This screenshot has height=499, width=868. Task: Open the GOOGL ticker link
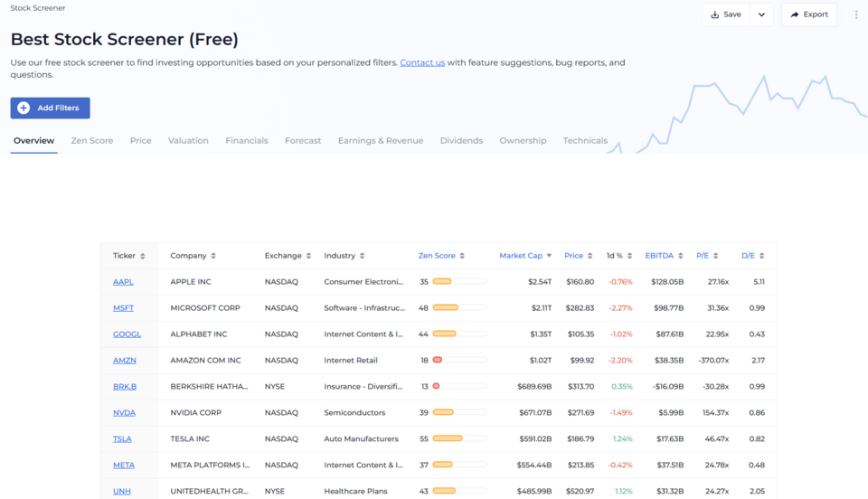pyautogui.click(x=127, y=334)
